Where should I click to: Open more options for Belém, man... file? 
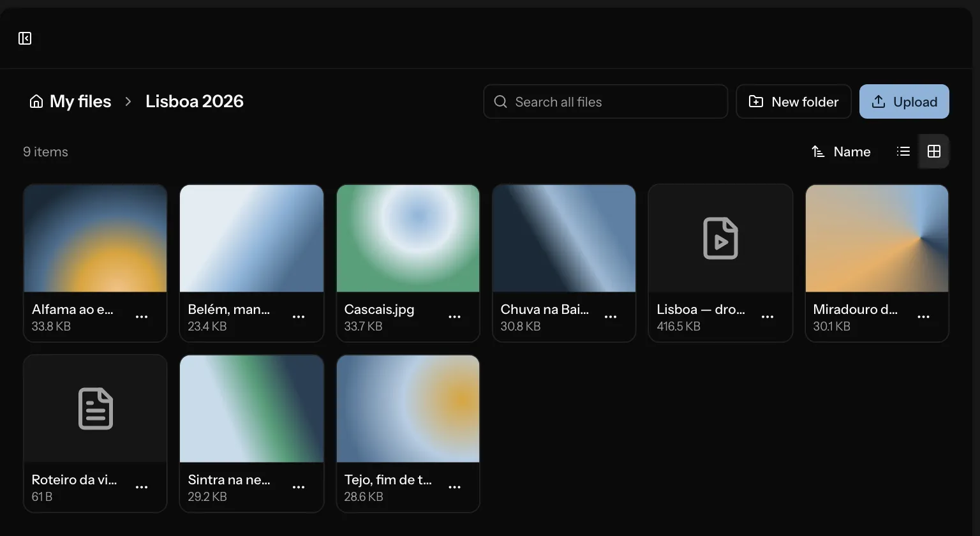pos(298,317)
